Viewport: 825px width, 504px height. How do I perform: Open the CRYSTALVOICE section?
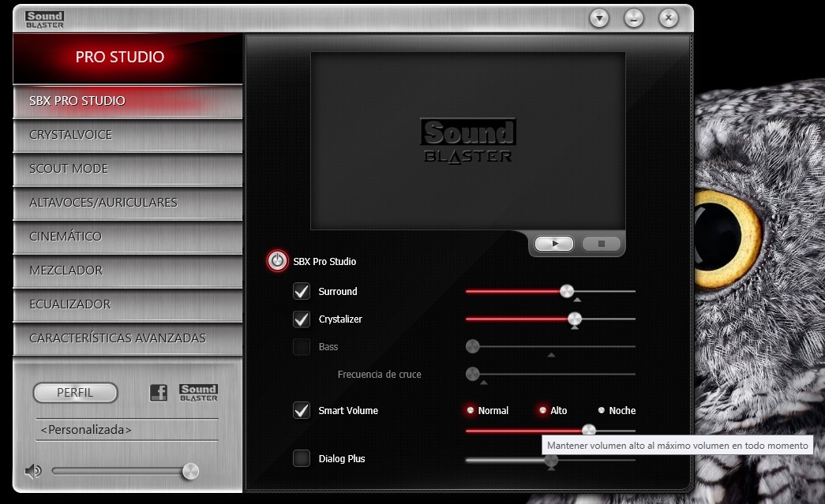click(128, 135)
